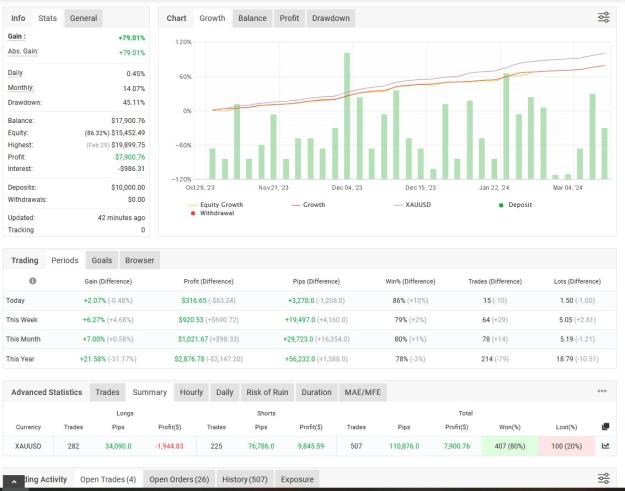Click the copy icon beside Lost(%) header
The height and width of the screenshot is (491, 625).
[x=605, y=427]
